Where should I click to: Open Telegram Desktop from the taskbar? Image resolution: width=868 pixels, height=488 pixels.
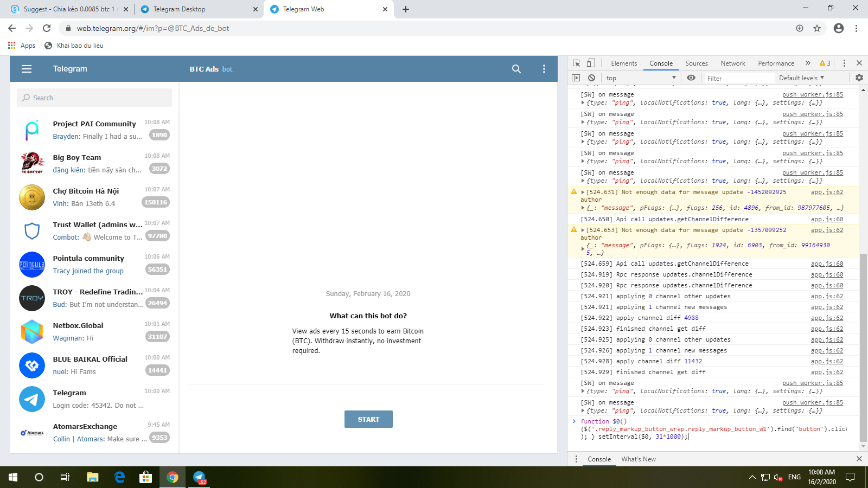[x=200, y=477]
